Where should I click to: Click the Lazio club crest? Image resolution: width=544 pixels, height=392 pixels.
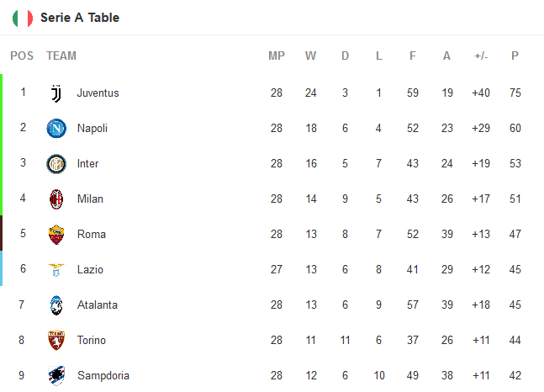[56, 270]
